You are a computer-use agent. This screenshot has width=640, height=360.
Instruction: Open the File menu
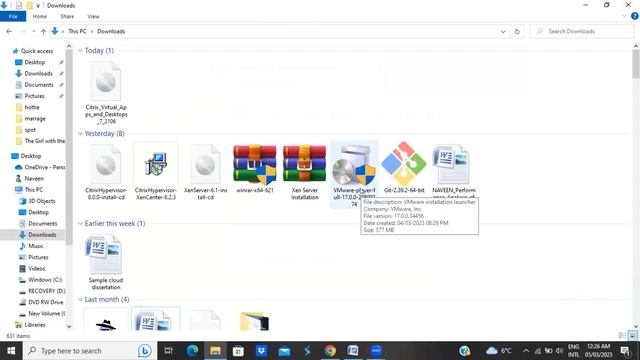tap(13, 16)
